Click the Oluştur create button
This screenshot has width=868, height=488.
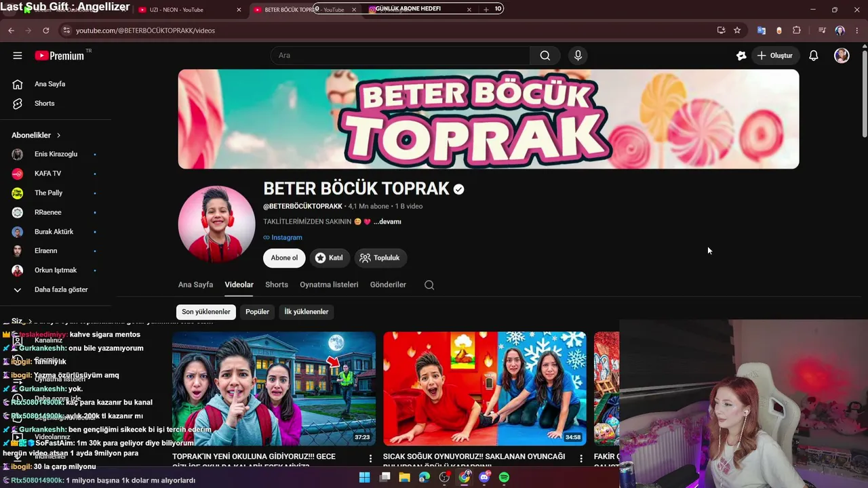point(774,56)
